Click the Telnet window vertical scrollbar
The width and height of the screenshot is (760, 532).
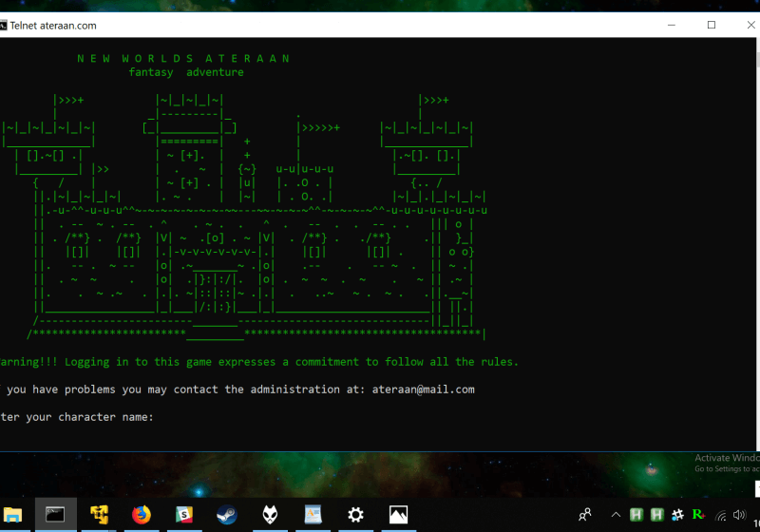758,244
